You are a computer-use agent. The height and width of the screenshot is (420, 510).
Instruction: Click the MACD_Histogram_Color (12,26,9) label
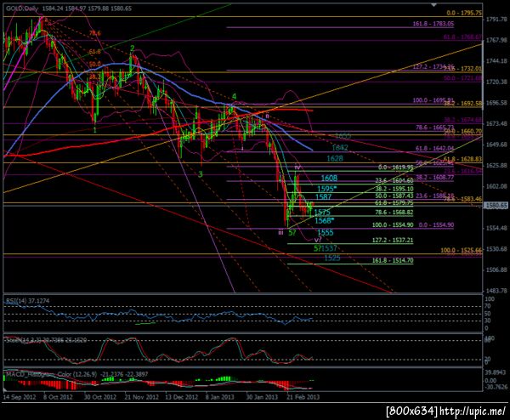tap(77, 374)
